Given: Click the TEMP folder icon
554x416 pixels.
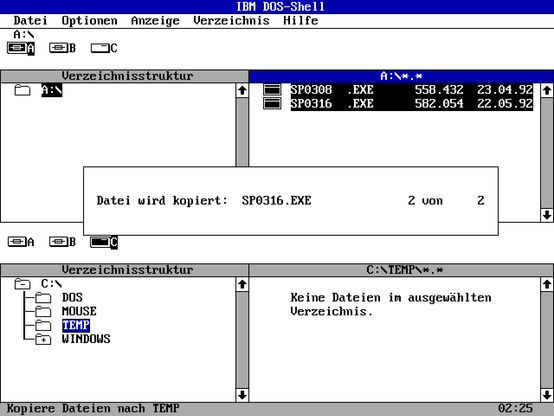Looking at the screenshot, I should point(43,325).
